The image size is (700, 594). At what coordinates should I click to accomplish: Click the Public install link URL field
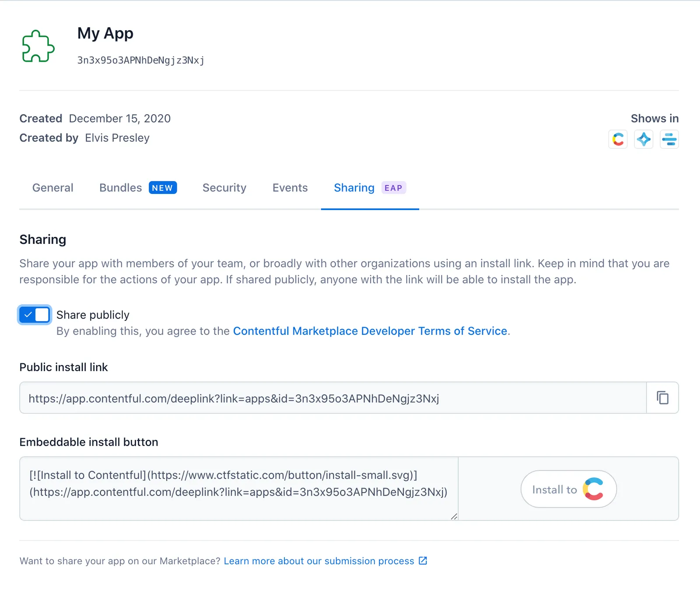coord(333,398)
